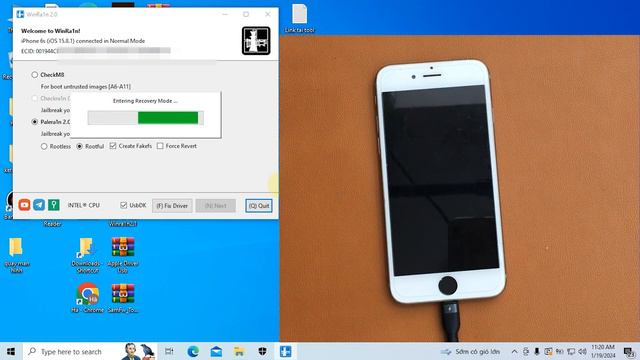This screenshot has width=640, height=360.
Task: Choose the Rootful mode radio button
Action: (80, 146)
